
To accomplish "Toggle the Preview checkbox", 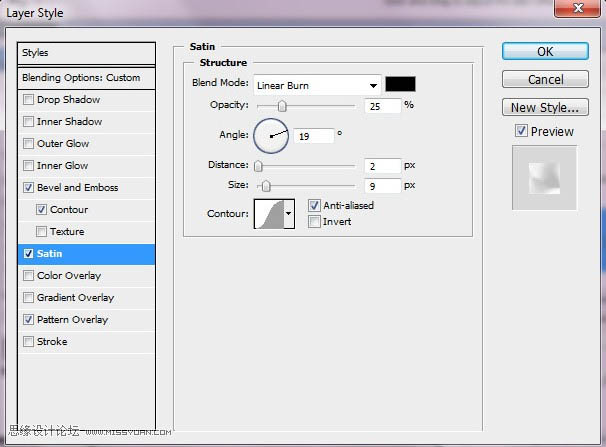I will pyautogui.click(x=521, y=131).
